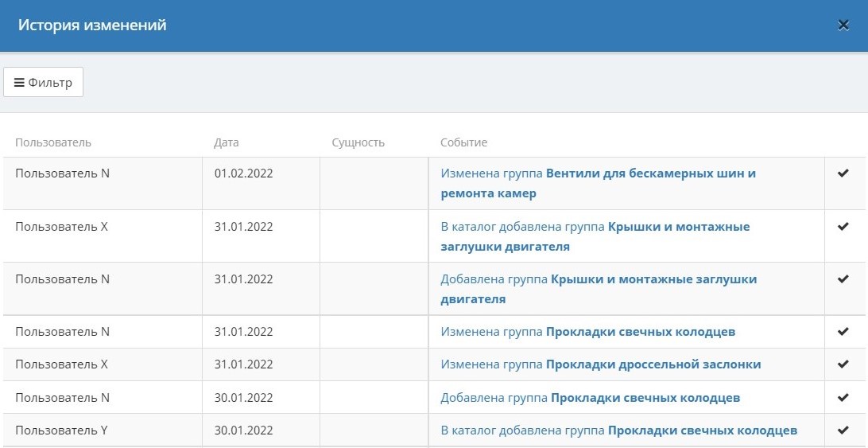
Task: Select the 01.02.2022 date cell
Action: (x=243, y=173)
